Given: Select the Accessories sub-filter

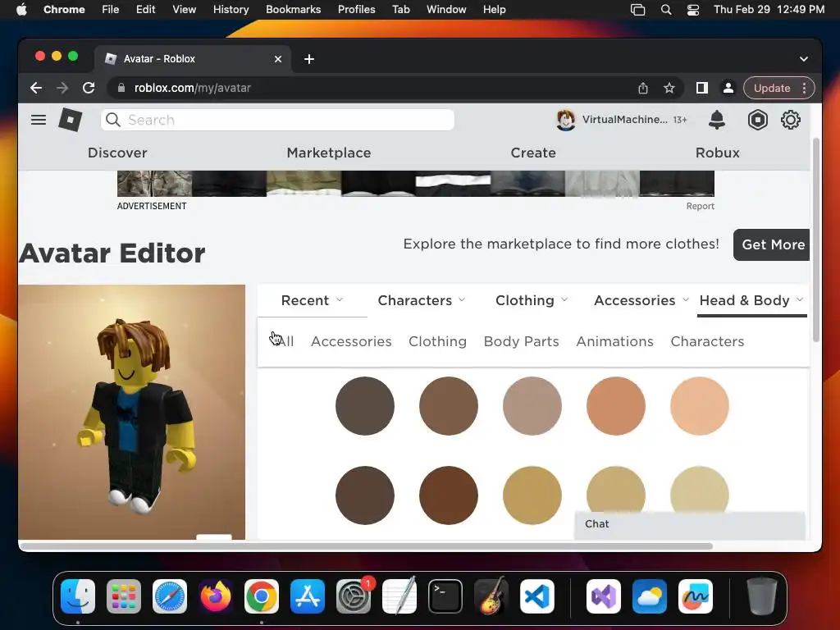Looking at the screenshot, I should (x=351, y=341).
